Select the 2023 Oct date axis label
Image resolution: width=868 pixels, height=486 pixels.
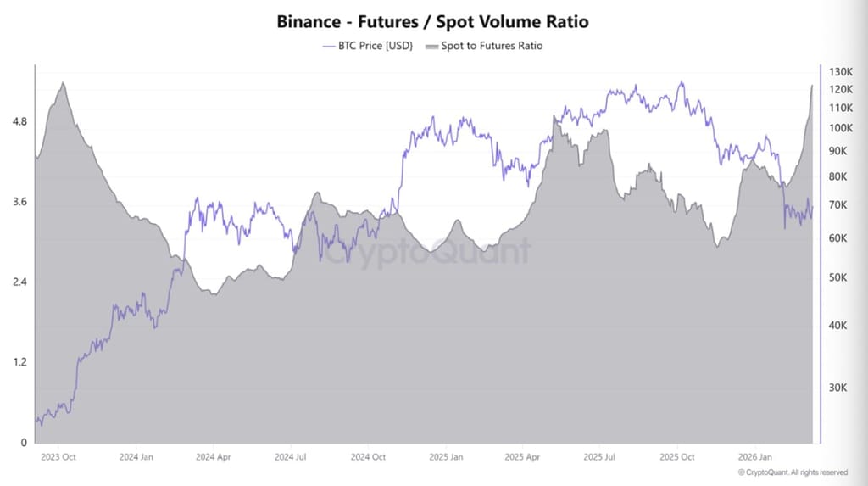pos(58,457)
